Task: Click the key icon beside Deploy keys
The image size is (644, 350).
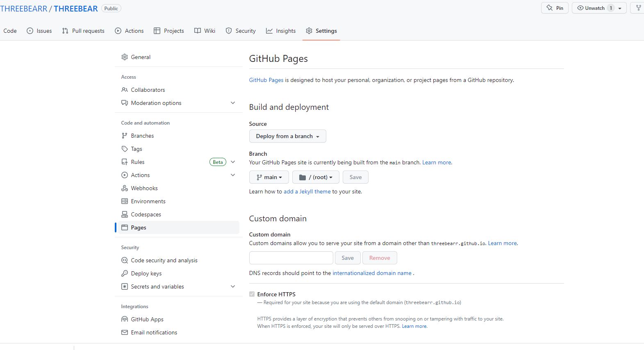Action: [x=125, y=273]
